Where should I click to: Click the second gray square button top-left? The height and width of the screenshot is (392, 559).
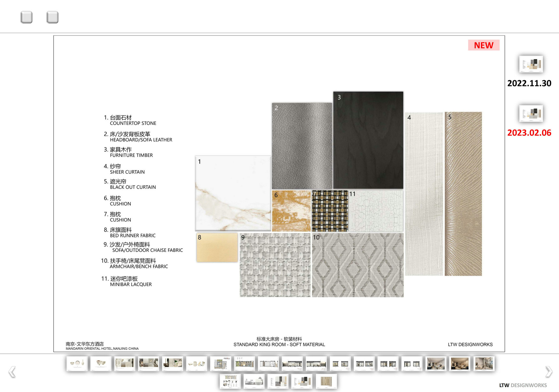pyautogui.click(x=52, y=17)
